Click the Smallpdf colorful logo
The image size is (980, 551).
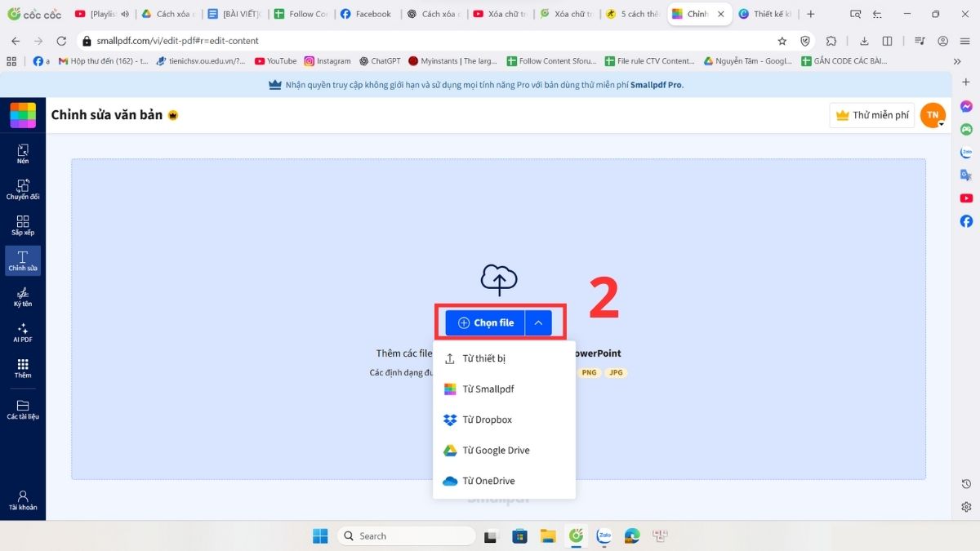(x=23, y=115)
